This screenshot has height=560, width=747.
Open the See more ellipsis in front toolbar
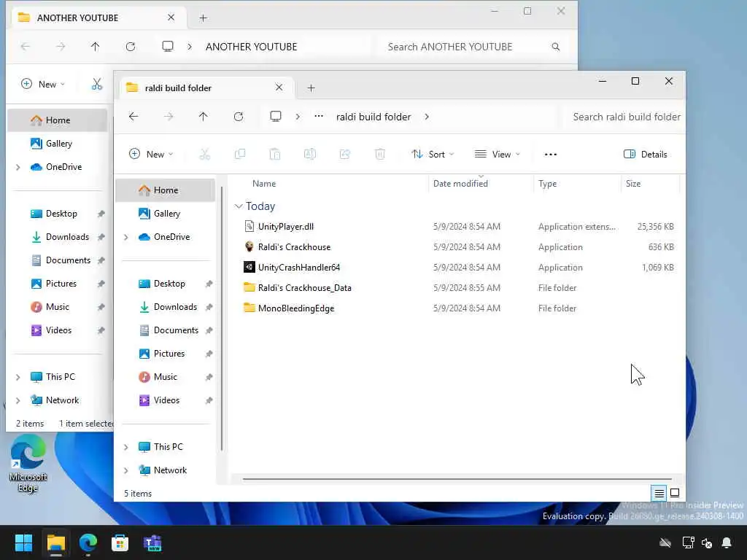pos(551,155)
